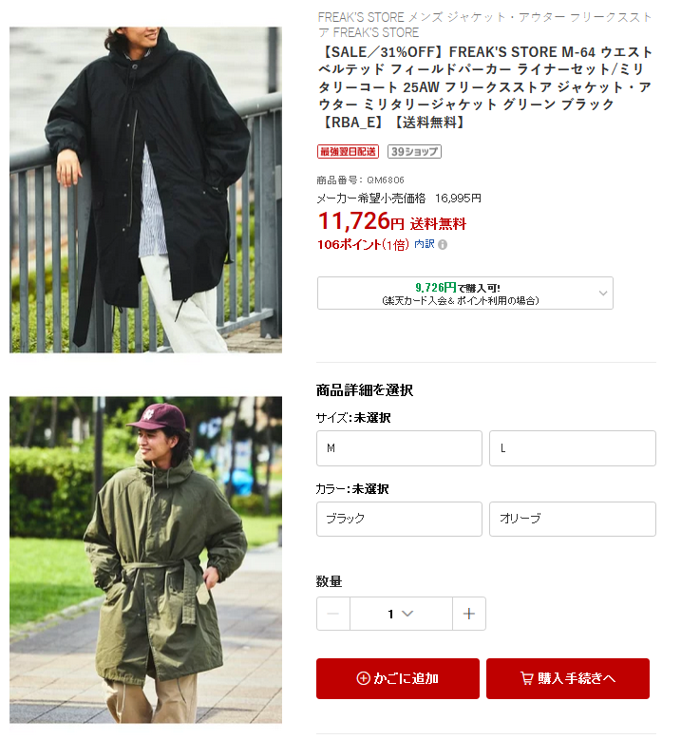The height and width of the screenshot is (739, 700).
Task: Select size L option
Action: point(573,448)
